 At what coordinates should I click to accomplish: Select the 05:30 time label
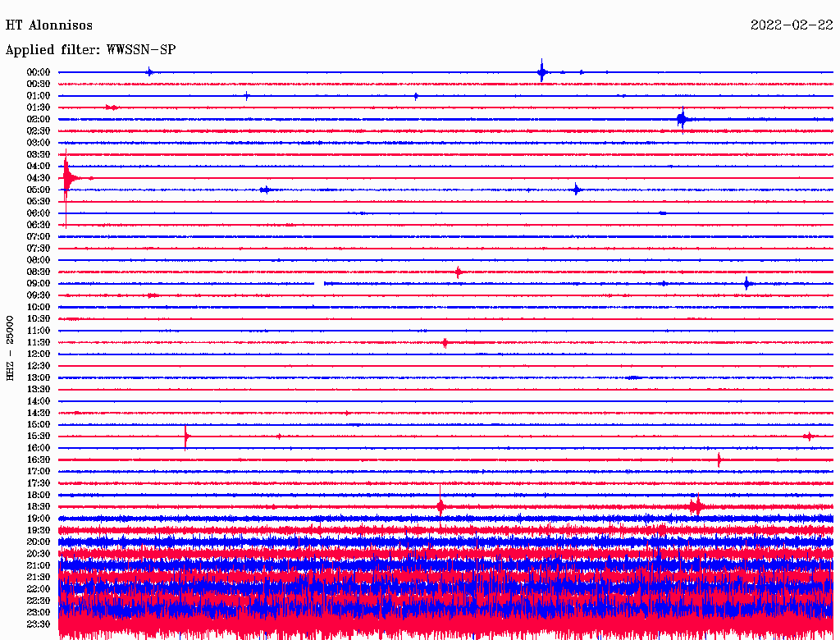(39, 202)
